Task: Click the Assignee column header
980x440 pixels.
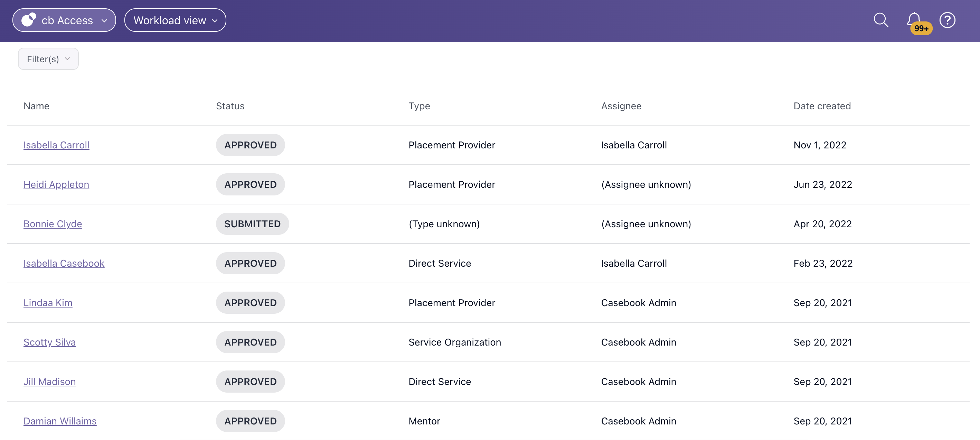Action: [x=621, y=106]
